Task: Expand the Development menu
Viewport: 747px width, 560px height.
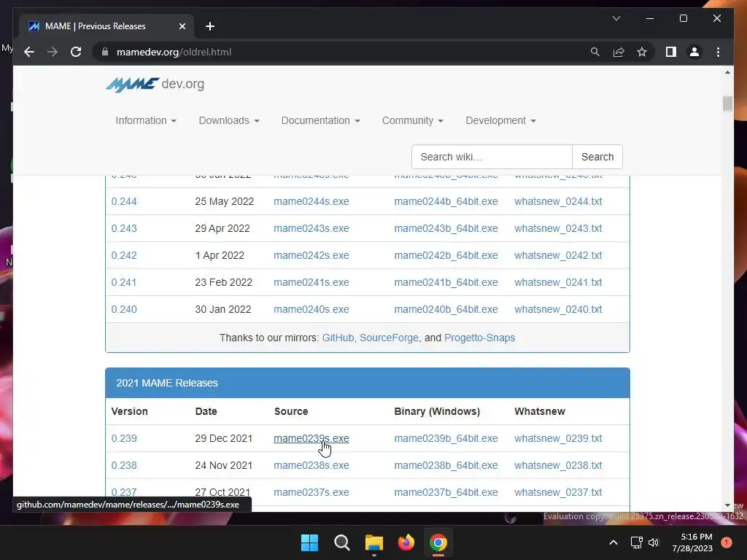Action: pyautogui.click(x=500, y=120)
